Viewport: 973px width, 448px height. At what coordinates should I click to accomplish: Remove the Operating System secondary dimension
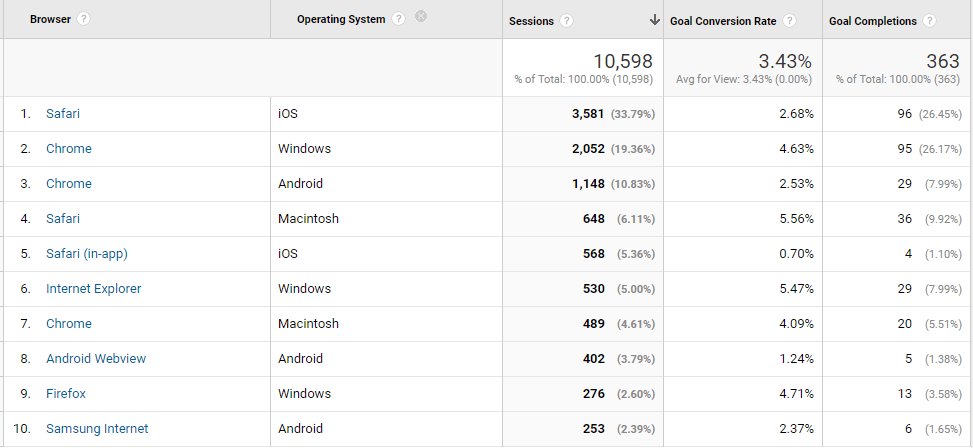pos(421,16)
